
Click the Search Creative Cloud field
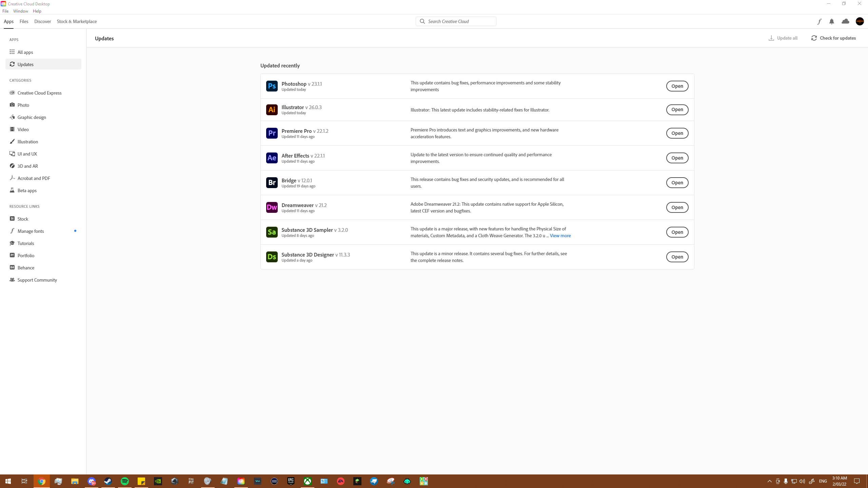[x=456, y=21]
